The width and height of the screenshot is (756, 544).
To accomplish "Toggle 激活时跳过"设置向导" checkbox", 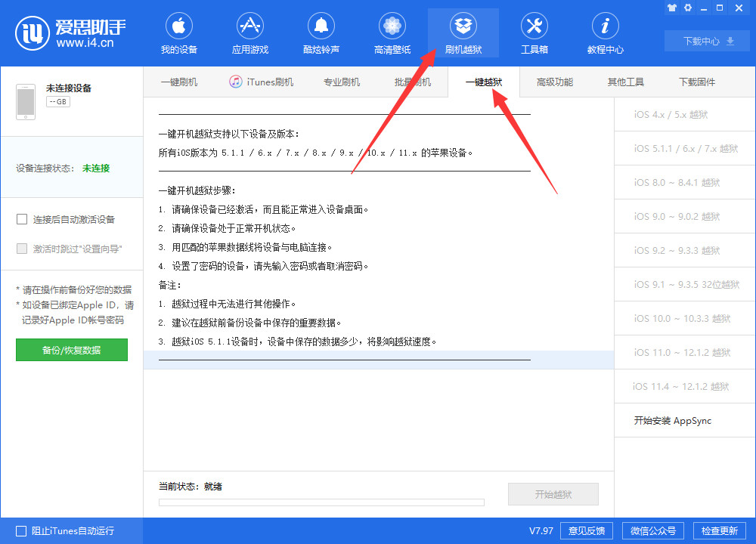I will [x=22, y=249].
